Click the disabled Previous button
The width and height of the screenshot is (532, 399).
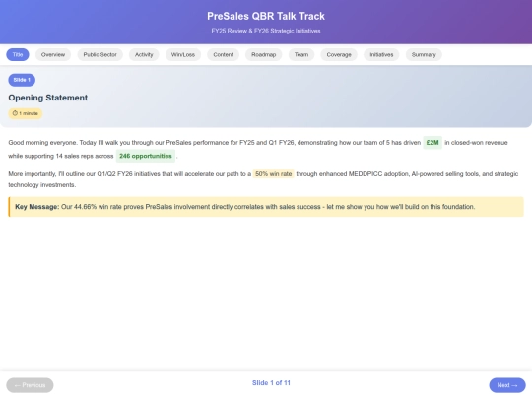30,385
